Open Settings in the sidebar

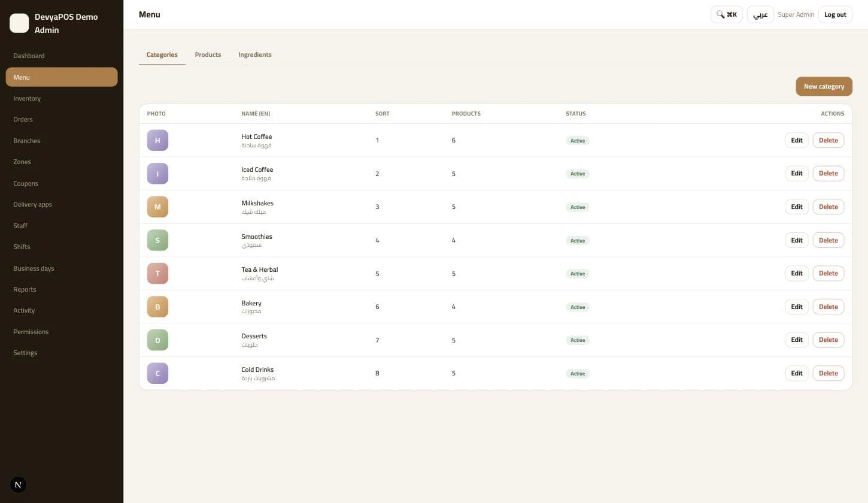tap(62, 353)
